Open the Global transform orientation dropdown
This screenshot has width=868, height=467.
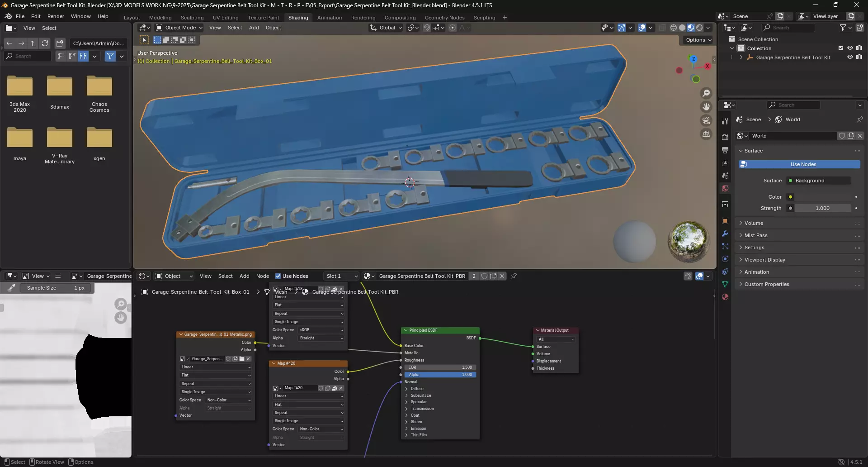tap(386, 28)
